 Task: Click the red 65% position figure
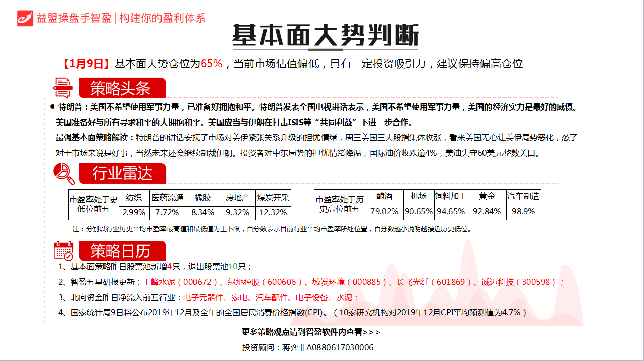click(211, 64)
